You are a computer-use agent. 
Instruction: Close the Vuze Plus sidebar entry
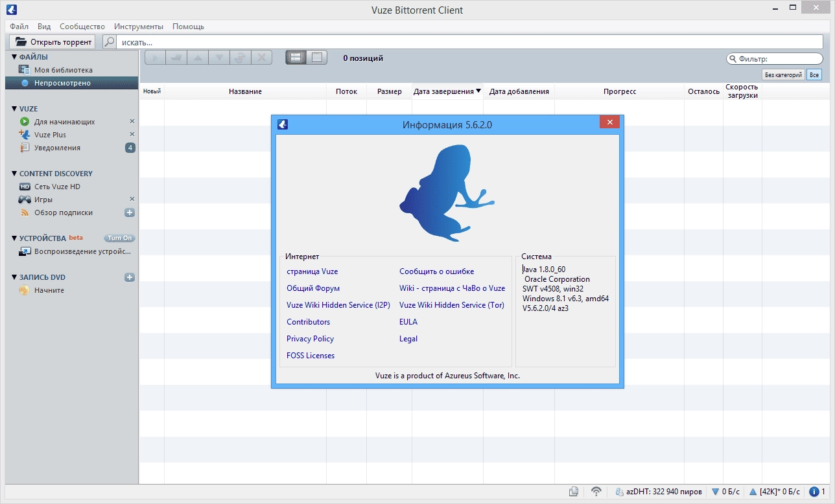[x=132, y=134]
